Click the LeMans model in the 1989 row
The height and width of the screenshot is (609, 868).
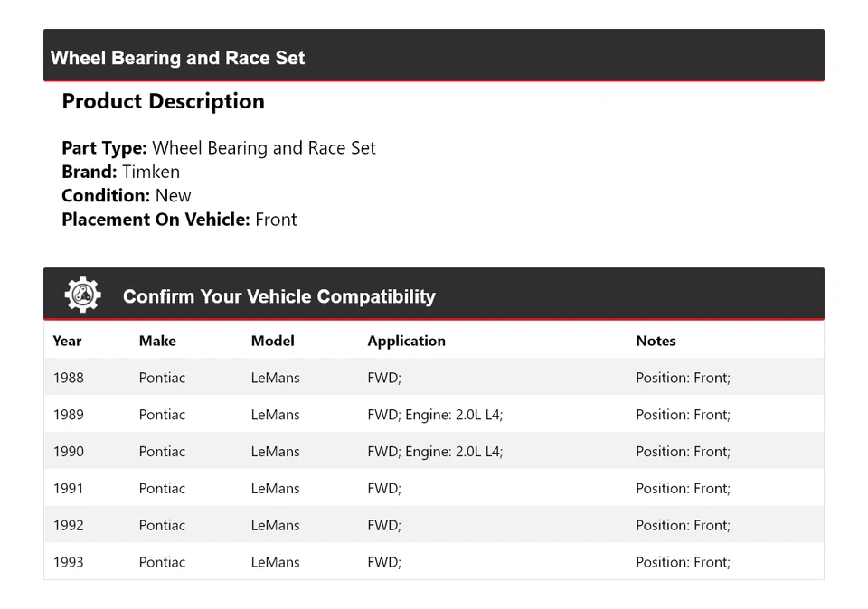[275, 414]
